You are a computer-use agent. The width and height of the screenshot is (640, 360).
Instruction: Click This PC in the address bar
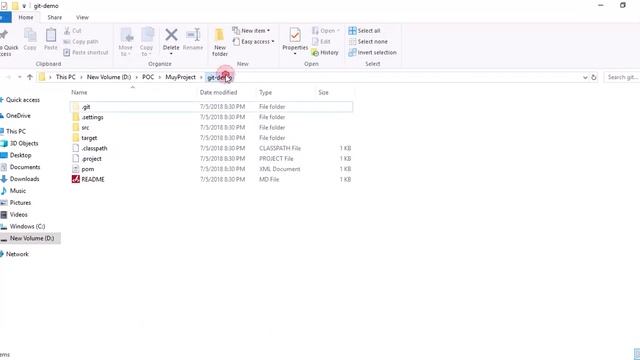coord(65,77)
